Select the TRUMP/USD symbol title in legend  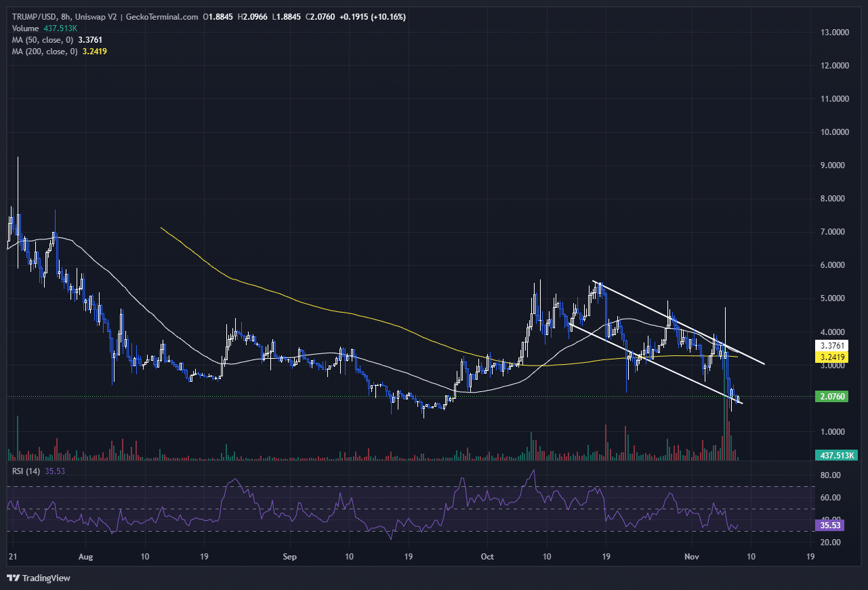pyautogui.click(x=34, y=16)
